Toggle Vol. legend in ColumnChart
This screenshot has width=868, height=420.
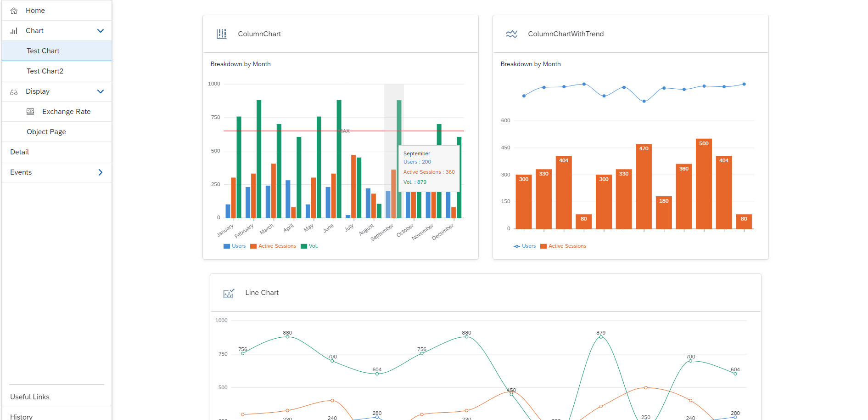click(x=309, y=246)
